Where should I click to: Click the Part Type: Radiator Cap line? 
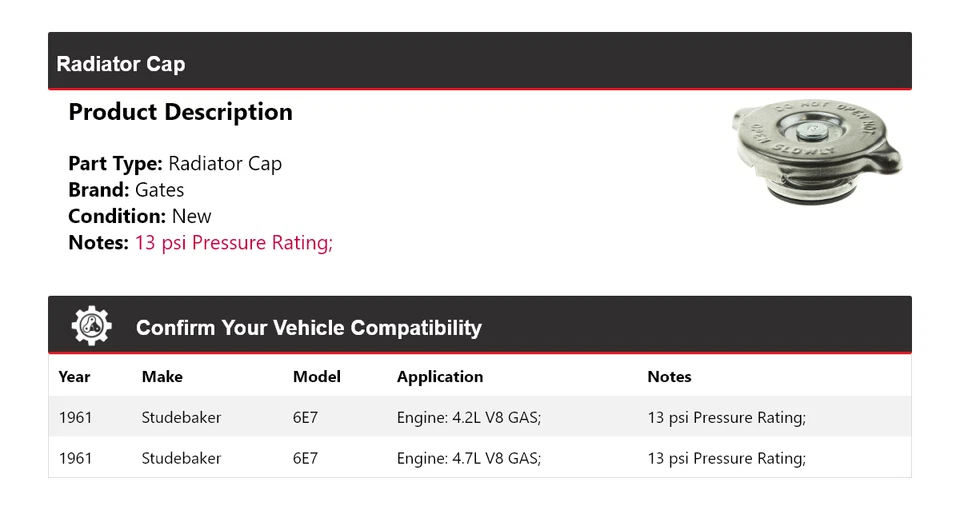(x=175, y=164)
